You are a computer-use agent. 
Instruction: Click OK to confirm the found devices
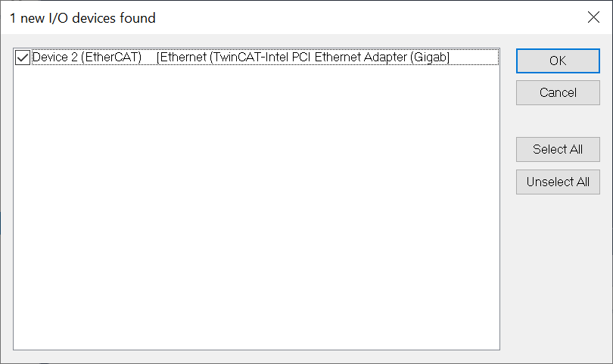(x=558, y=61)
